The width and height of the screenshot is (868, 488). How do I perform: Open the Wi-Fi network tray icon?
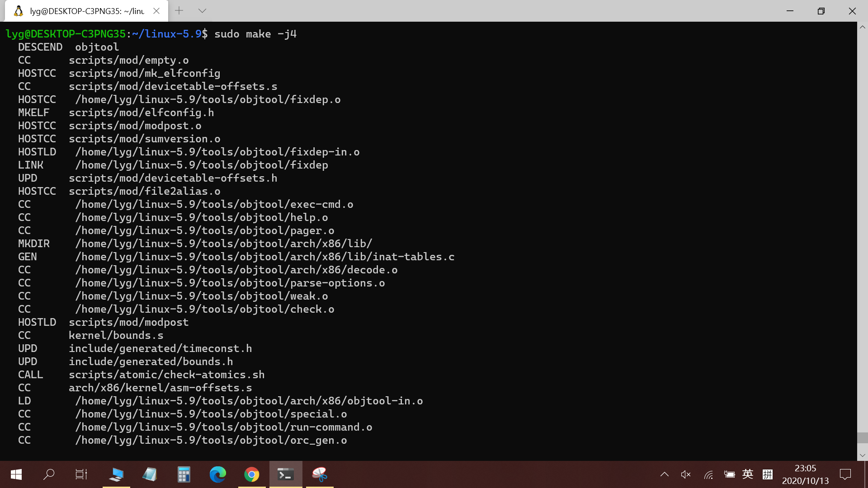708,474
